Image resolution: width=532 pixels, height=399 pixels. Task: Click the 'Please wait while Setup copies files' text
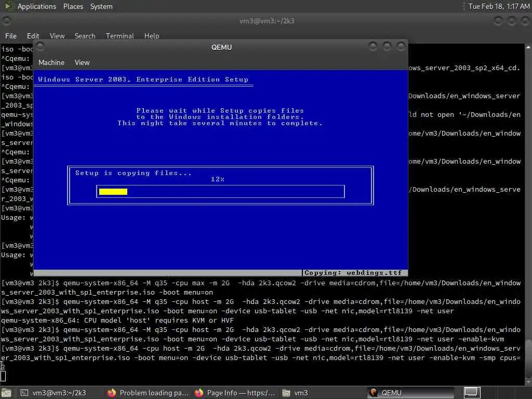click(x=220, y=111)
